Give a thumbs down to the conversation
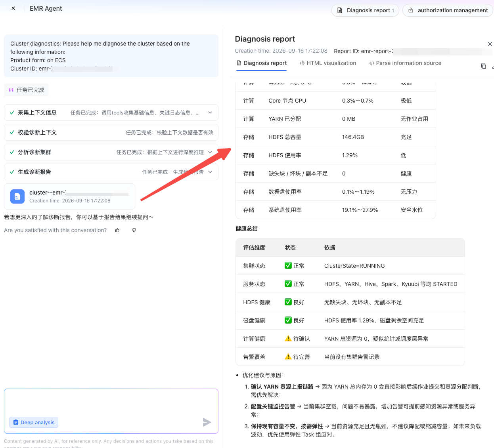Screen dimensions: 494x448 coord(134,230)
